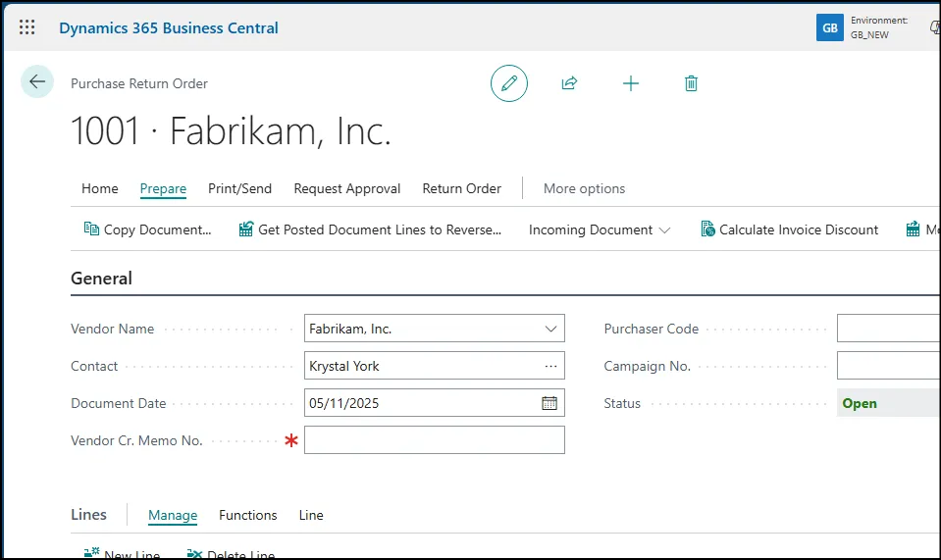941x560 pixels.
Task: Click the Contact lookup ellipsis
Action: 550,366
